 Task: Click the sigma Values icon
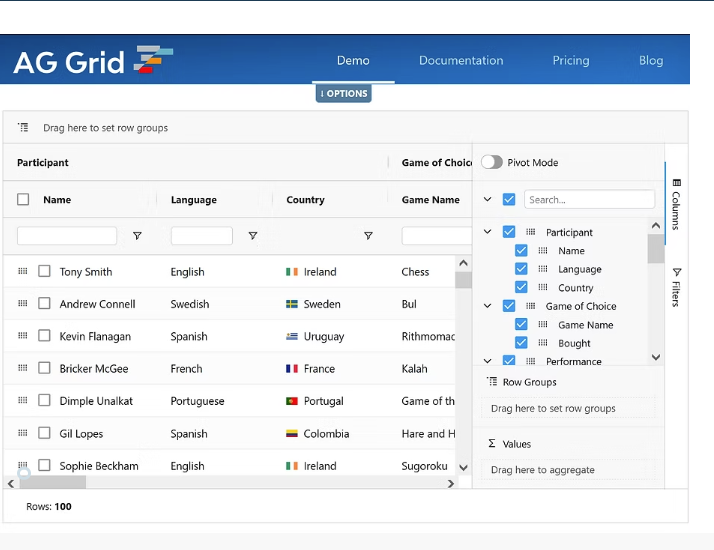click(492, 443)
